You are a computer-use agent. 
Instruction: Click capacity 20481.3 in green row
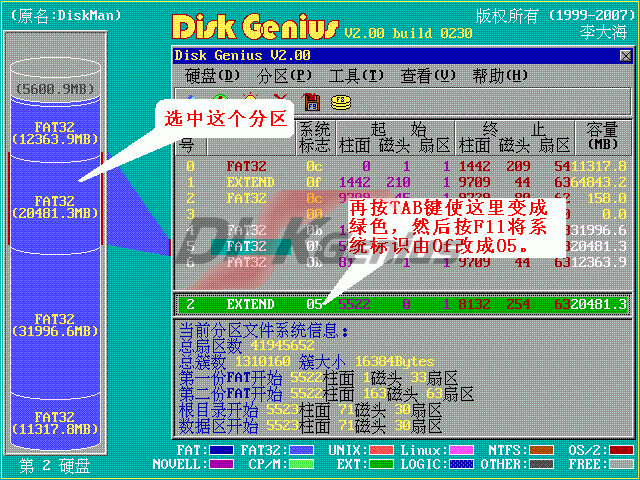(598, 304)
